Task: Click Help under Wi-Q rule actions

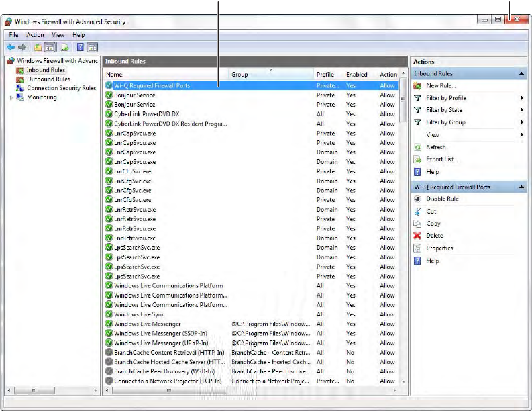Action: (432, 261)
